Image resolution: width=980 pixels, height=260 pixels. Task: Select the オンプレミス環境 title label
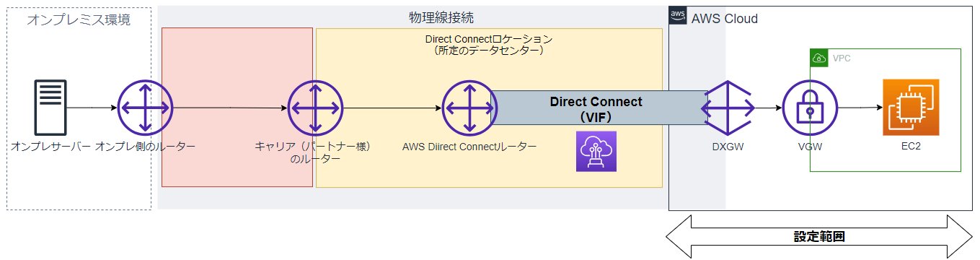tap(79, 20)
